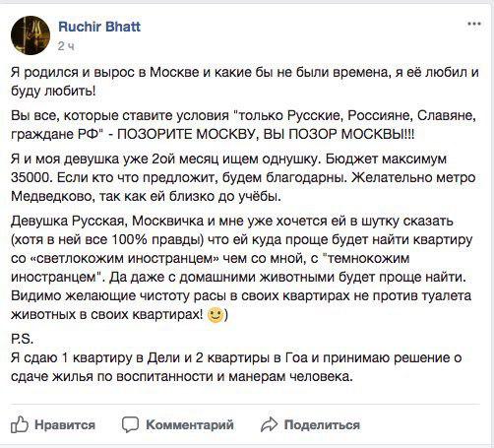
Task: Click the smiley emoji in the post
Action: coord(216,315)
